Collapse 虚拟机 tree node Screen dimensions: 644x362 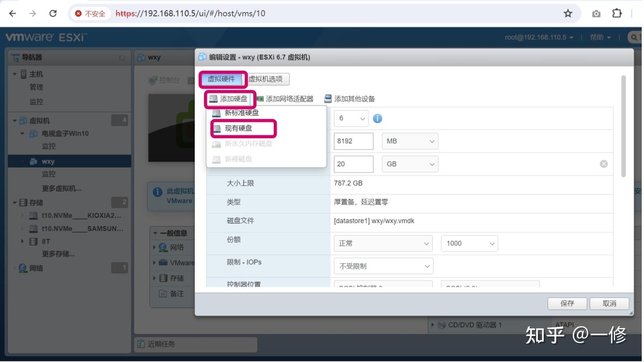15,121
